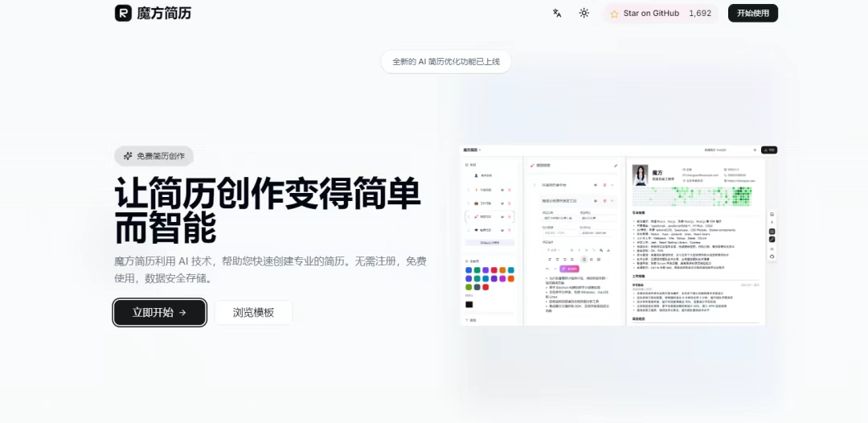Click the resume editor preview screenshot
The width and height of the screenshot is (868, 423).
[619, 236]
